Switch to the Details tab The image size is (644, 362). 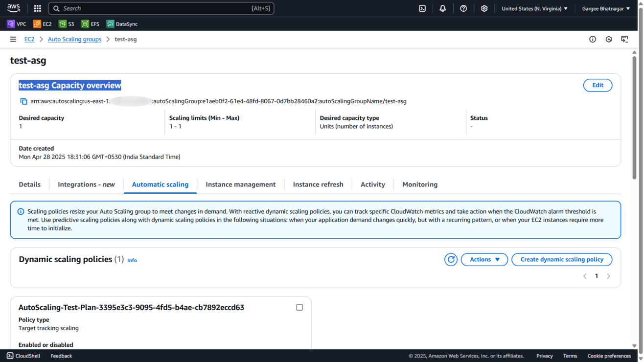pos(30,184)
